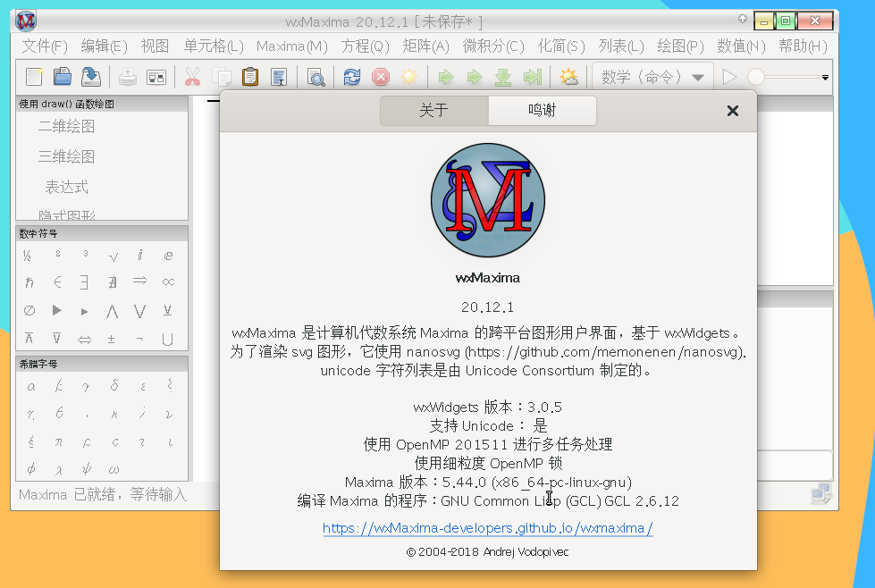Start animation with the play triangle
This screenshot has height=588, width=875.
(728, 77)
